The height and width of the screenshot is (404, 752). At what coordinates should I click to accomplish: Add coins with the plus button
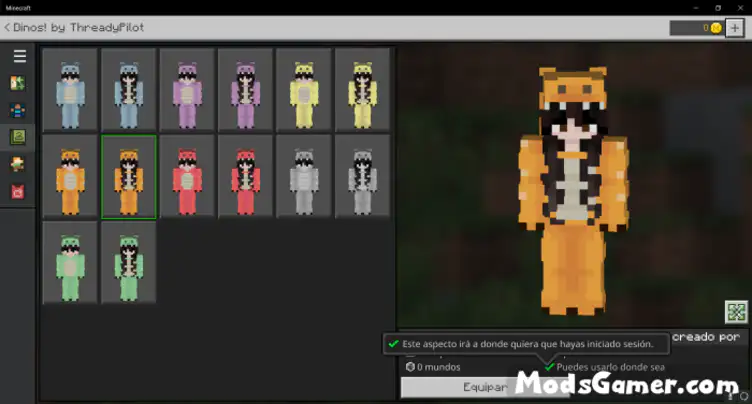735,28
